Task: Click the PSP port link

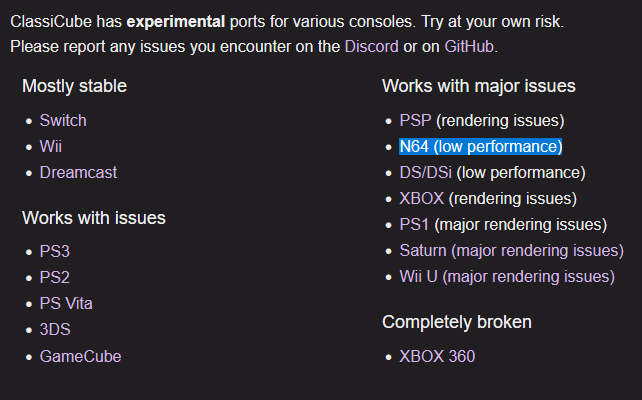Action: (415, 121)
